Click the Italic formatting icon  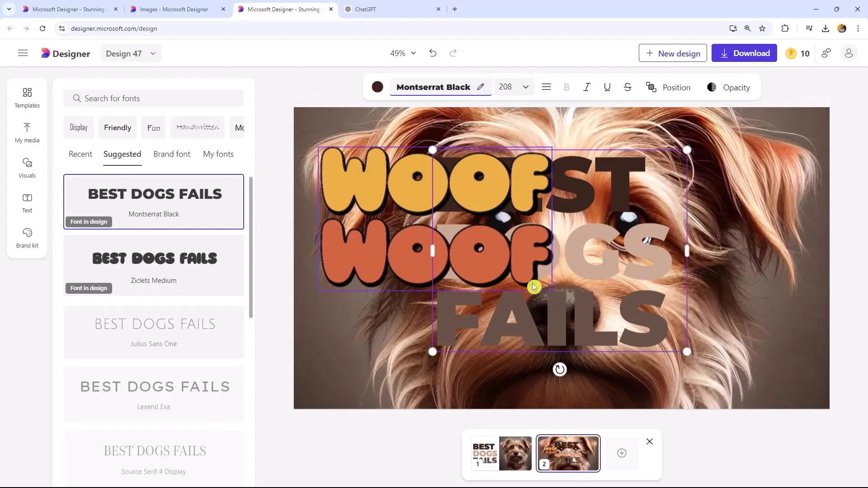[x=587, y=88]
